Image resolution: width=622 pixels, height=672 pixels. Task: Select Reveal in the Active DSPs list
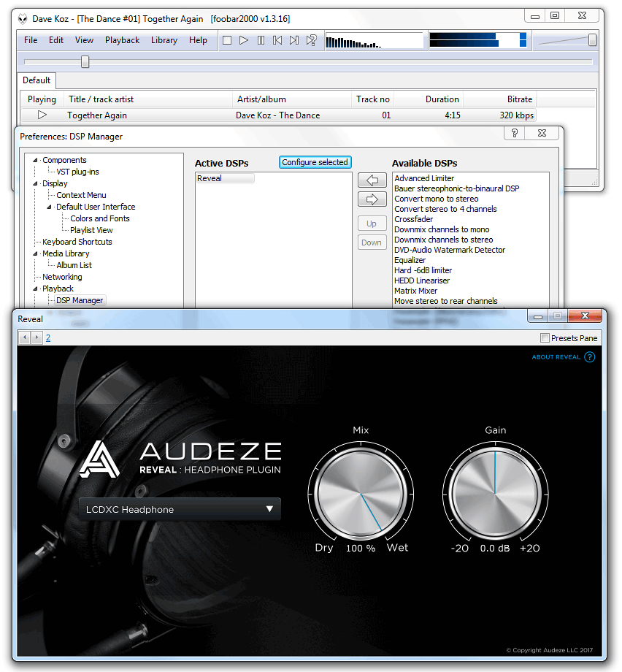(225, 178)
